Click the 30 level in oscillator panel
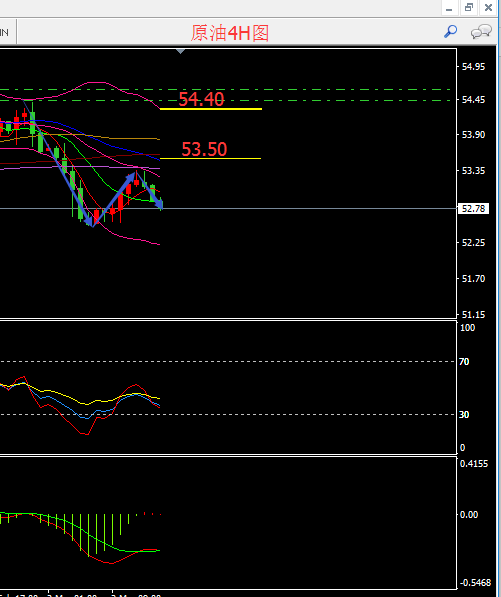501x597 pixels. pyautogui.click(x=464, y=415)
